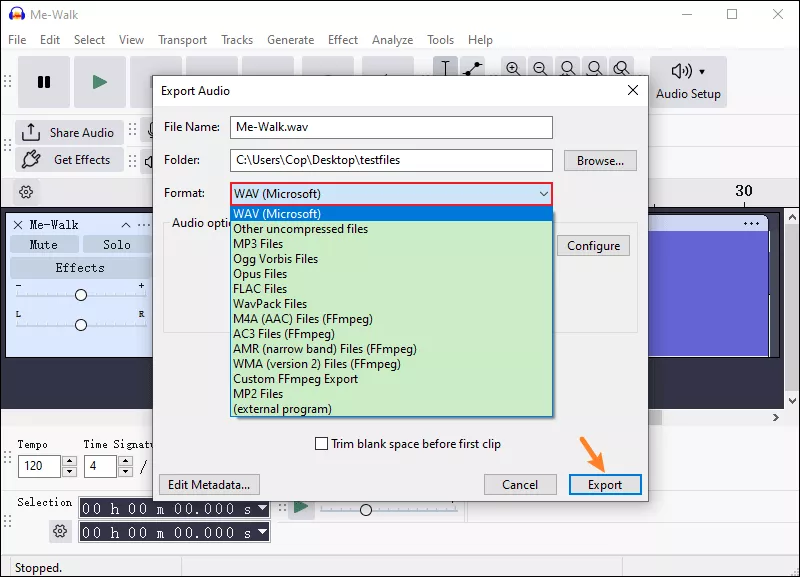Click the Audacity app logo icon
This screenshot has width=800, height=577.
tap(16, 14)
